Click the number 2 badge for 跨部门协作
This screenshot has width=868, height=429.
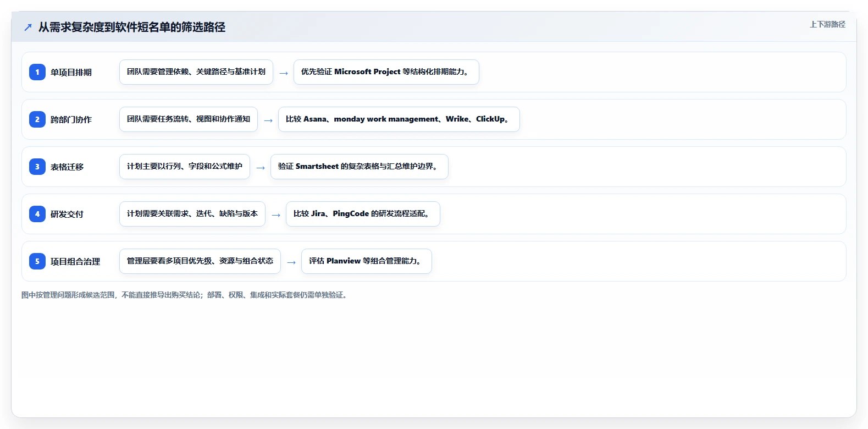[37, 119]
